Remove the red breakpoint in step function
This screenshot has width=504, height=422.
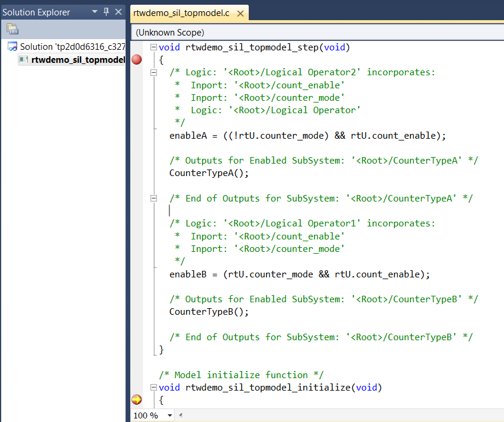tap(137, 59)
